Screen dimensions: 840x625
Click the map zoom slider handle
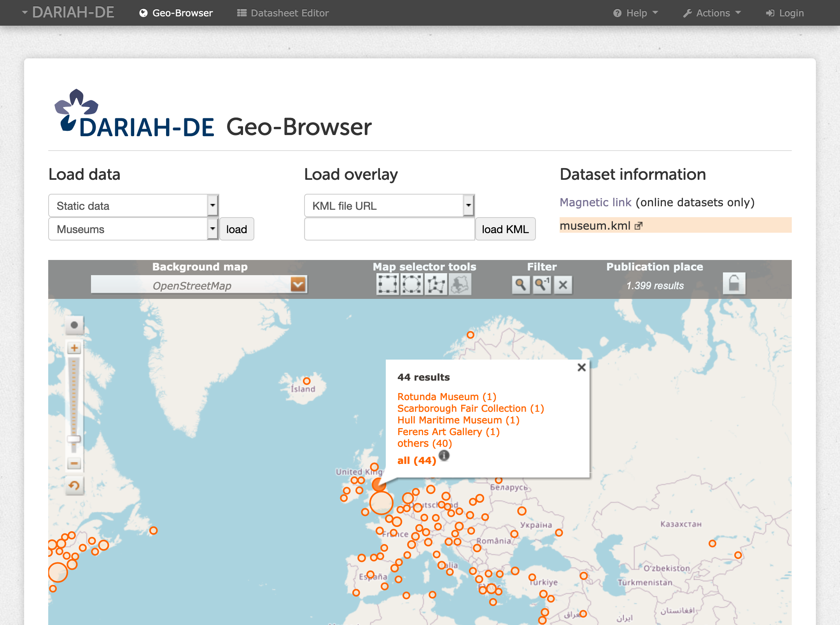tap(74, 439)
